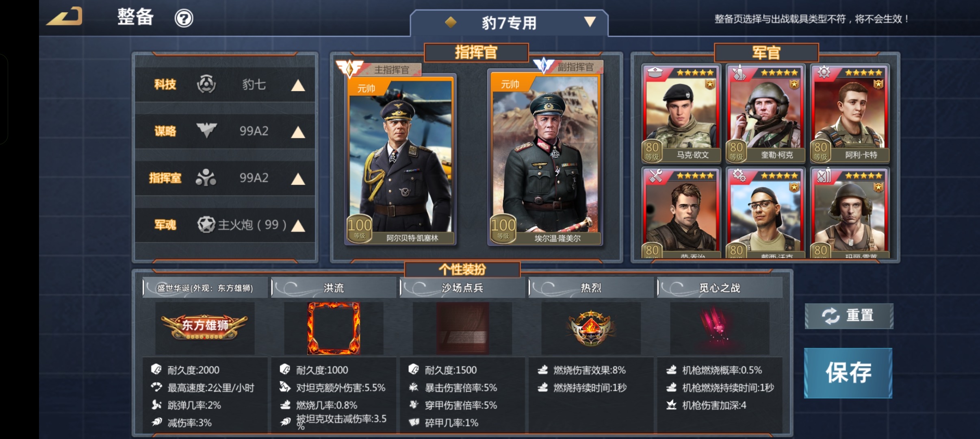980x439 pixels.
Task: Select the 热烈 medal emblem icon
Action: click(591, 328)
